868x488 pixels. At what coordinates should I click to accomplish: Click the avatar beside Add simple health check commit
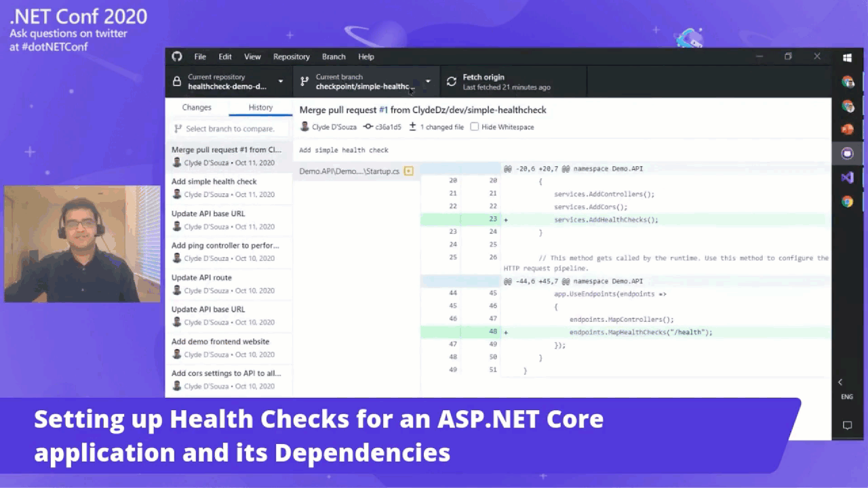(x=177, y=195)
